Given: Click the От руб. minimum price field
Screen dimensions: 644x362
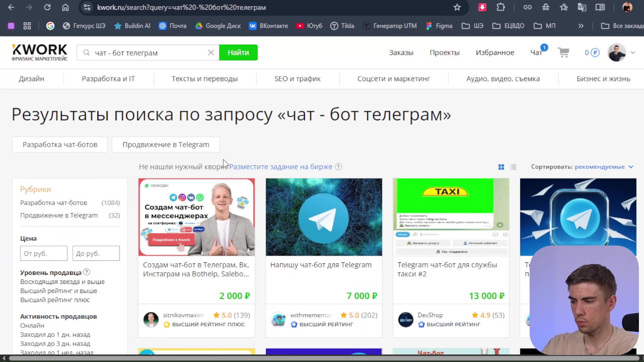Looking at the screenshot, I should click(x=44, y=253).
